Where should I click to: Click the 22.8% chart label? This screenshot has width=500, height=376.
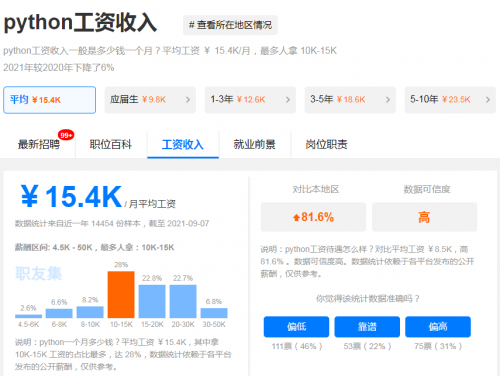tap(152, 278)
